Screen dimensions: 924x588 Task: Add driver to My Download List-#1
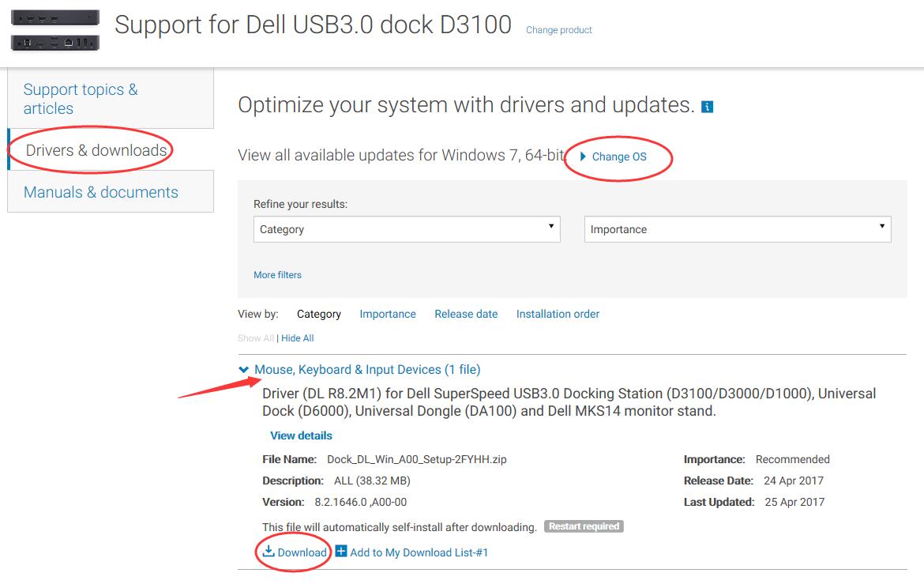419,552
